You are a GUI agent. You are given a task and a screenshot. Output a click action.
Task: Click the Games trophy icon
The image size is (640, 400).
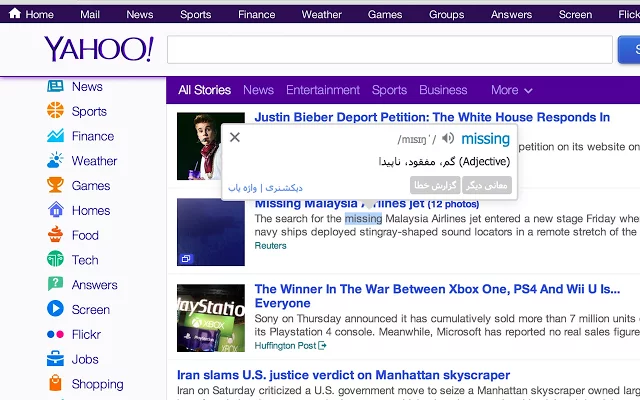(55, 185)
